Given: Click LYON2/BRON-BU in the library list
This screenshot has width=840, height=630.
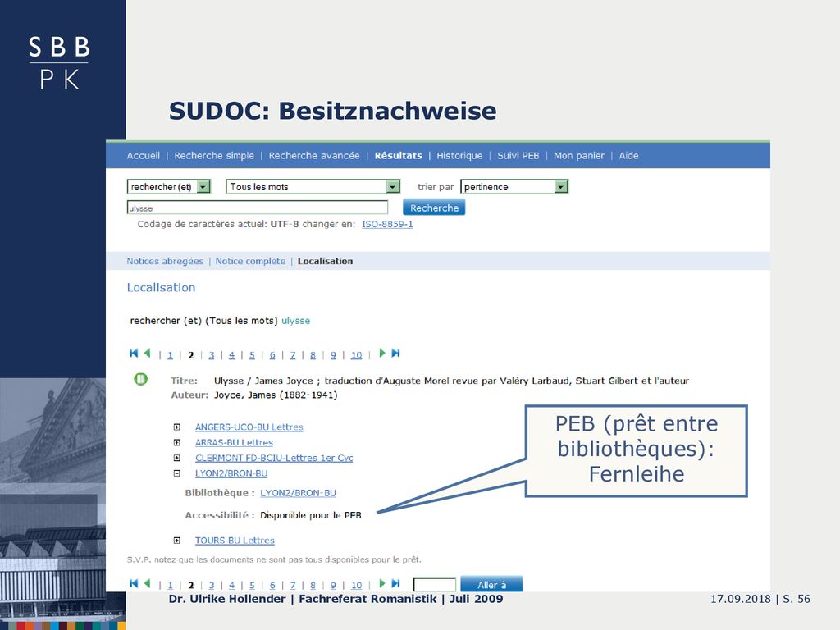Looking at the screenshot, I should click(231, 473).
